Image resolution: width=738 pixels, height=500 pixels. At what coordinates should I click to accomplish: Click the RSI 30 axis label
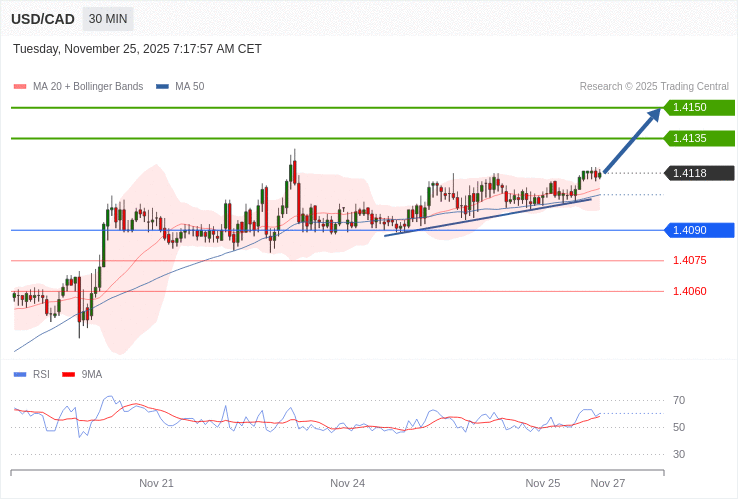coord(679,454)
